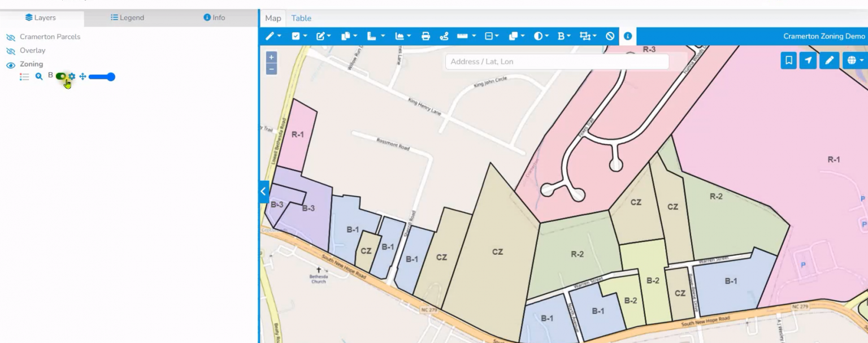
Task: Open the overlapping squares tool dropdown
Action: 517,36
